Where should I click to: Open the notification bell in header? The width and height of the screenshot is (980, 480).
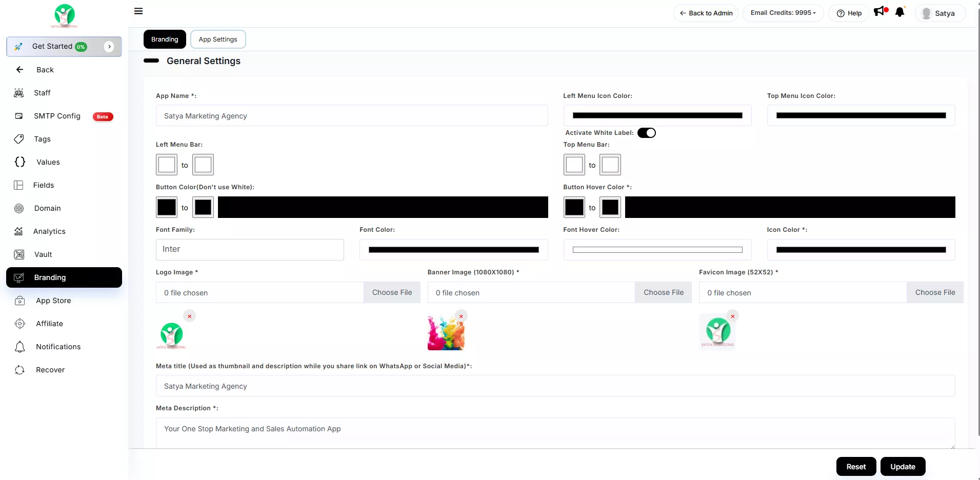point(899,12)
